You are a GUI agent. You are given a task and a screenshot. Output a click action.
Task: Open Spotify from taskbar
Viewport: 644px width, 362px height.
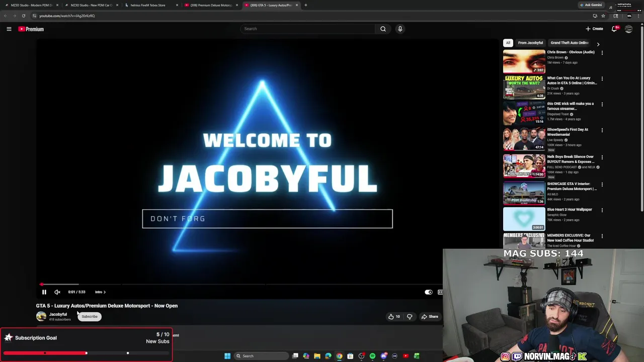click(x=372, y=356)
